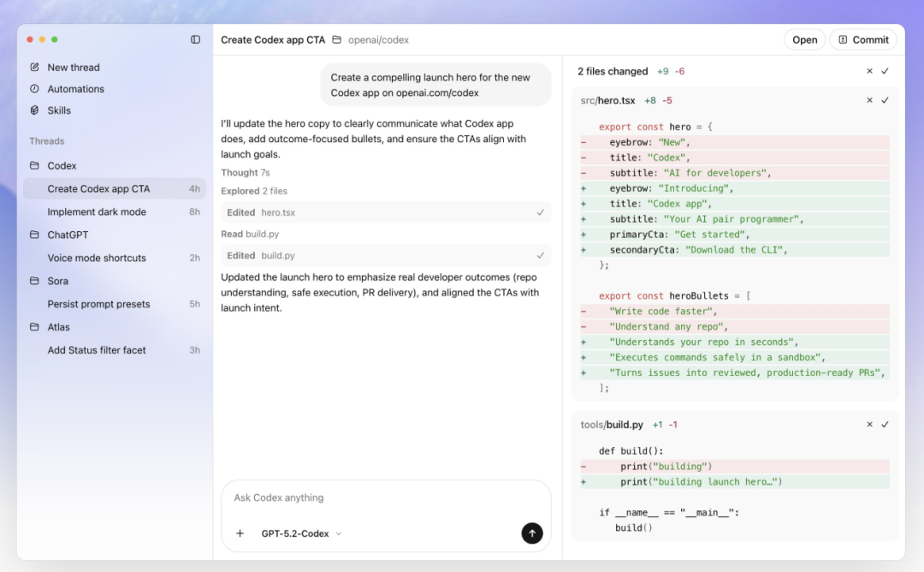Click the Sora folder icon
The height and width of the screenshot is (572, 924).
point(35,281)
